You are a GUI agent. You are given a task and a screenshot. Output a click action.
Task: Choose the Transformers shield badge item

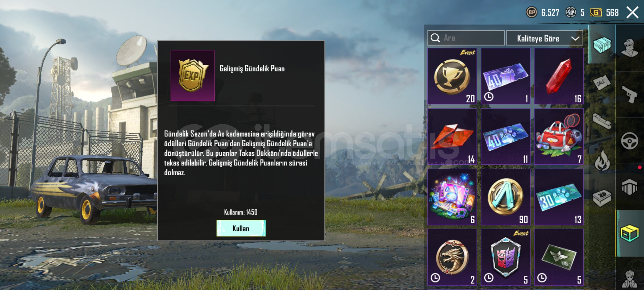coord(506,257)
